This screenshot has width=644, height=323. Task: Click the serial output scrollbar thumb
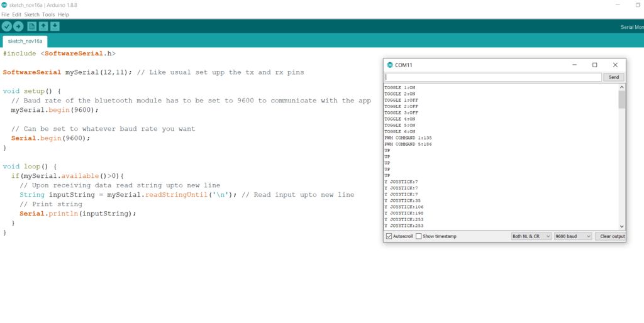(622, 100)
